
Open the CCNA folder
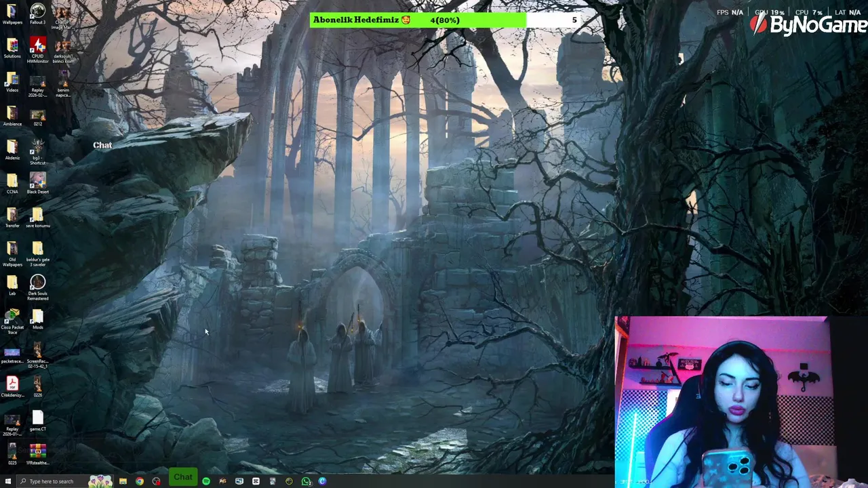[x=12, y=184]
